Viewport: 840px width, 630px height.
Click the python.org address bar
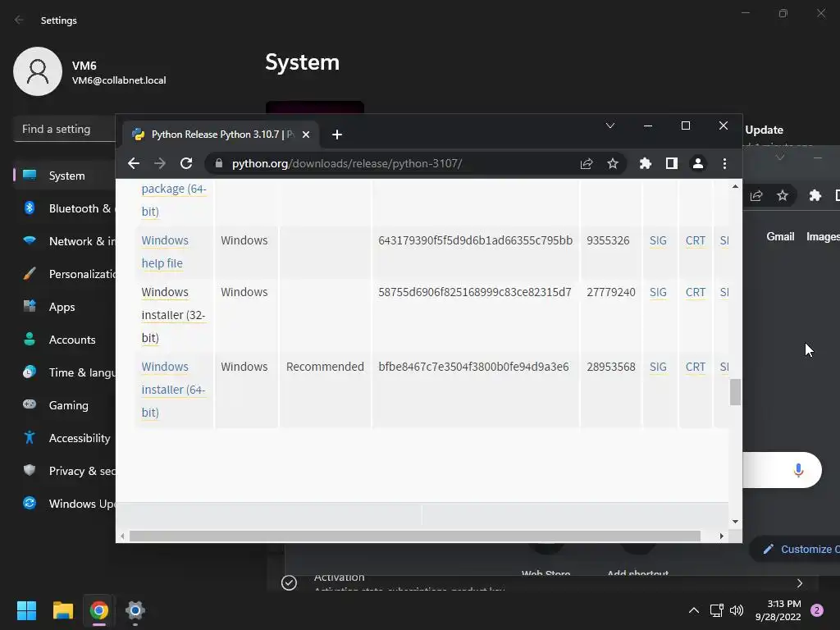point(396,163)
